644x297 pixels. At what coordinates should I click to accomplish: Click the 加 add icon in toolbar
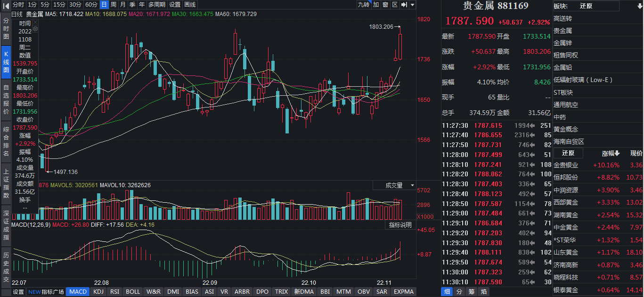376,5
